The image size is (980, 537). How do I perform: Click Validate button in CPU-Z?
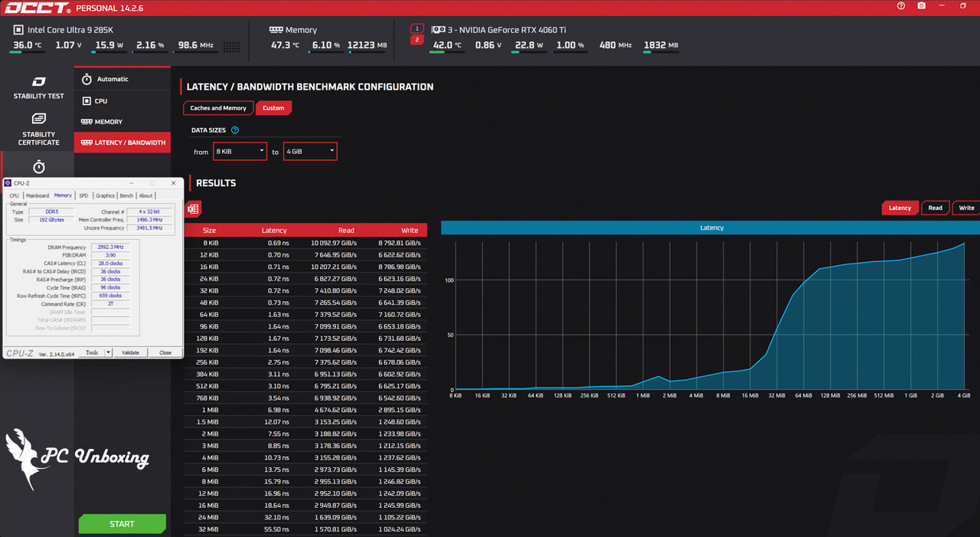click(x=131, y=352)
